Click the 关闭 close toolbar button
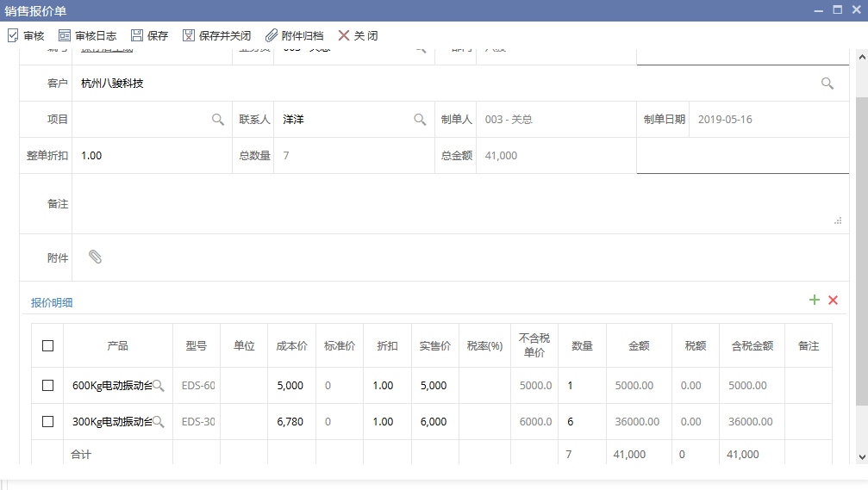Image resolution: width=868 pixels, height=490 pixels. click(x=358, y=36)
